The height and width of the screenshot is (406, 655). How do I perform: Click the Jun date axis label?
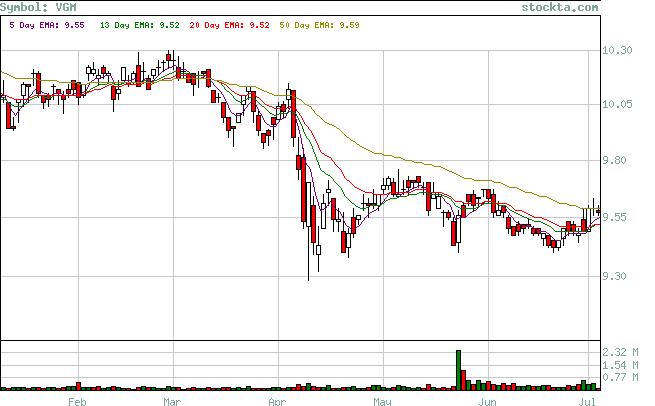pyautogui.click(x=487, y=401)
